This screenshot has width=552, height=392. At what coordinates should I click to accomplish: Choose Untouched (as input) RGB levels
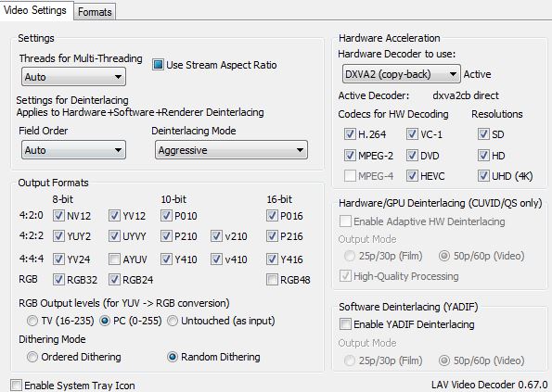173,321
